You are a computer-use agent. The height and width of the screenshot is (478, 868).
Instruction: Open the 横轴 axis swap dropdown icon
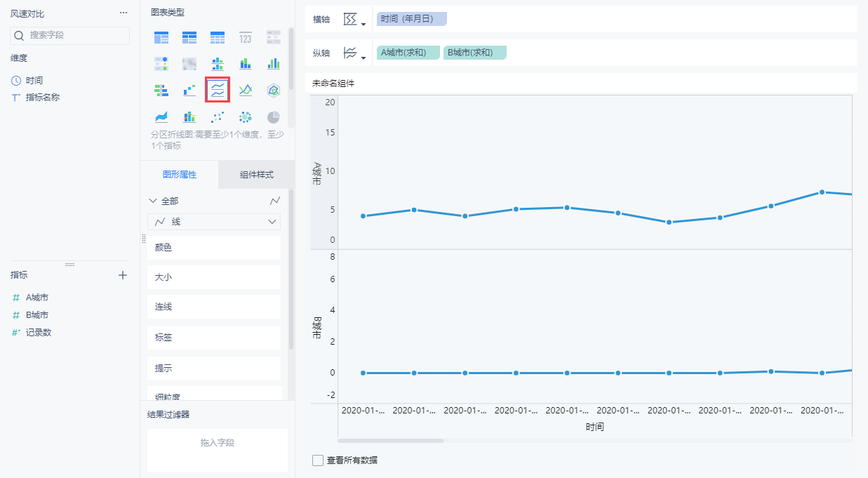(354, 20)
